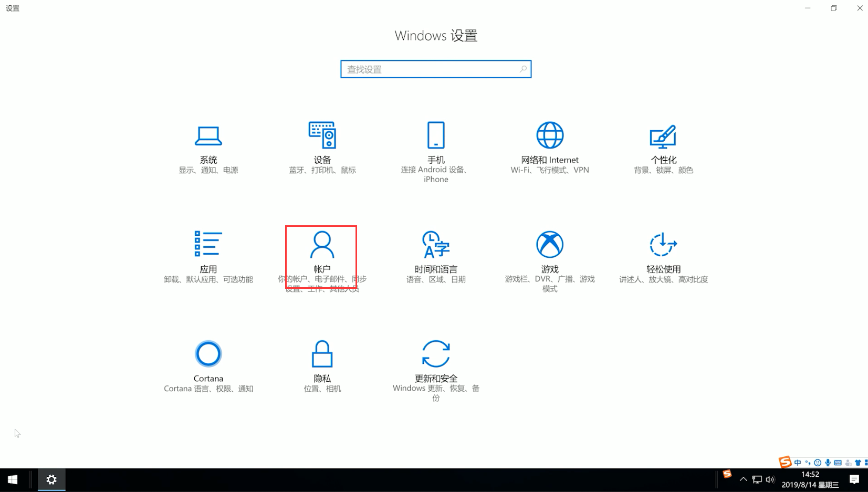Open 时间和语言 settings

click(x=436, y=257)
